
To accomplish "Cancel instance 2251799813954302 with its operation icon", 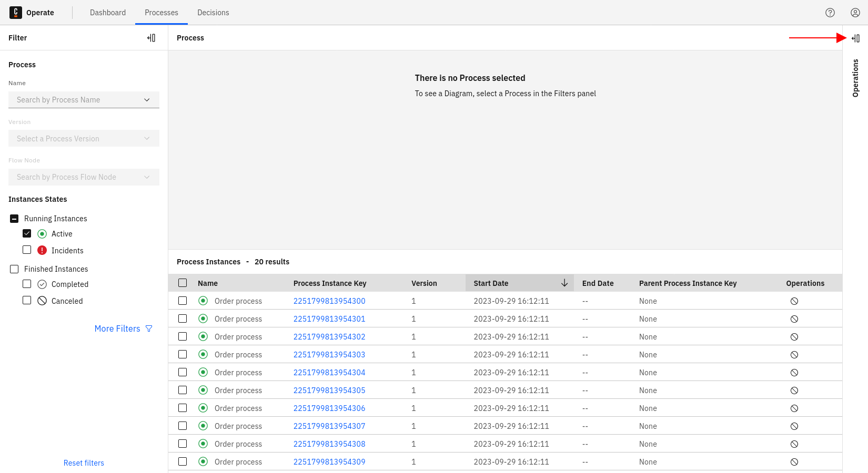I will 794,337.
